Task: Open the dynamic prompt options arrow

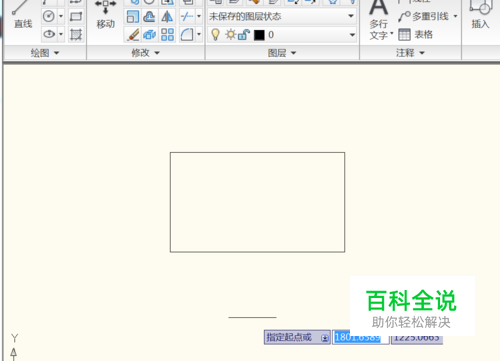Action: coord(324,338)
